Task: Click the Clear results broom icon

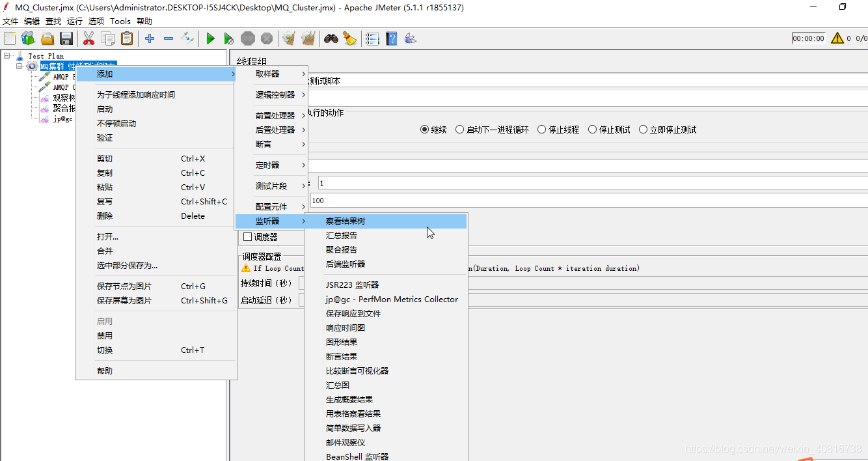Action: click(289, 38)
